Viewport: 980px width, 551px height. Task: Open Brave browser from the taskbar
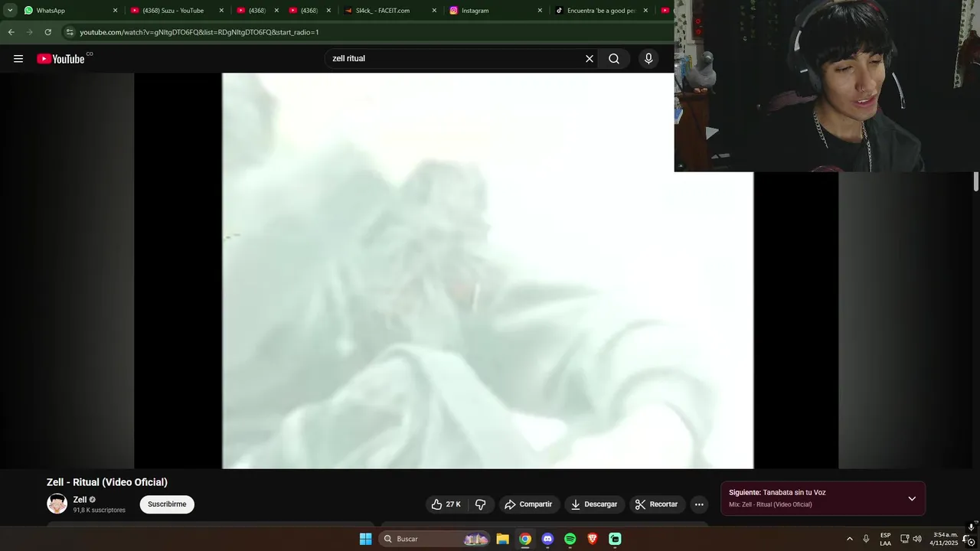(593, 539)
